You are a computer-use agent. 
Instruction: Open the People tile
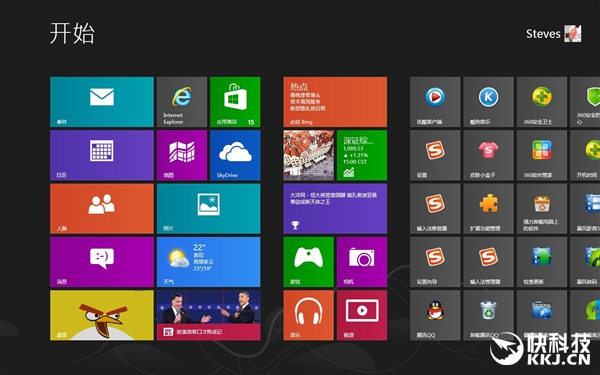[x=102, y=209]
